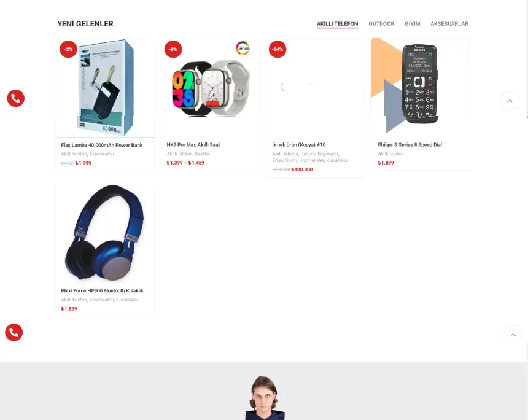Viewport: 528px width, 420px height.
Task: Open Phixi Force HP900 Bluetooth Kulaklık link
Action: tap(103, 290)
